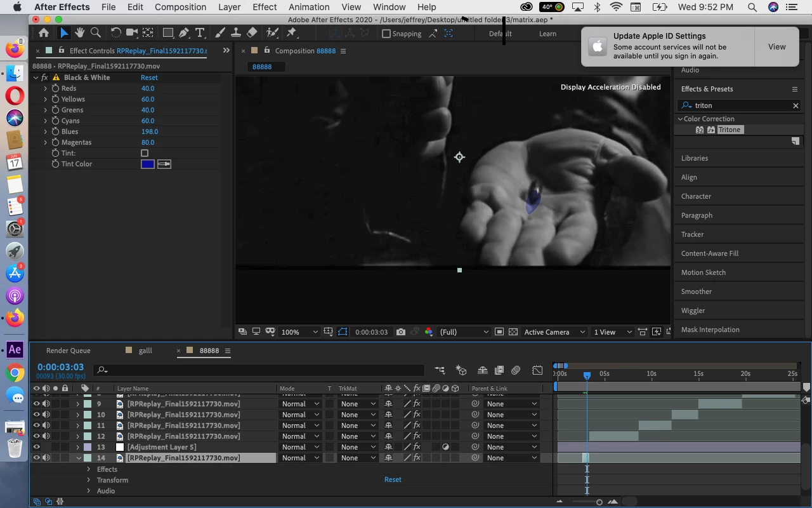
Task: Open the Graph Editor icon in the timeline
Action: (537, 370)
